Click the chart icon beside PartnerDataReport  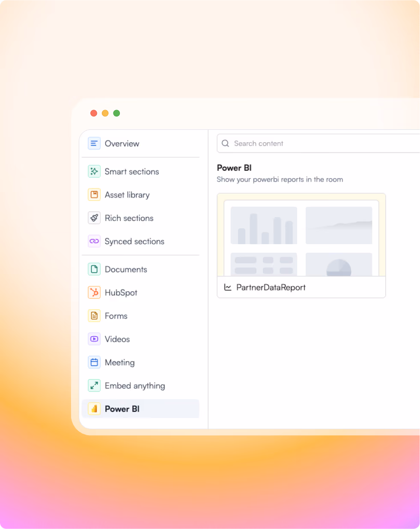pyautogui.click(x=228, y=287)
